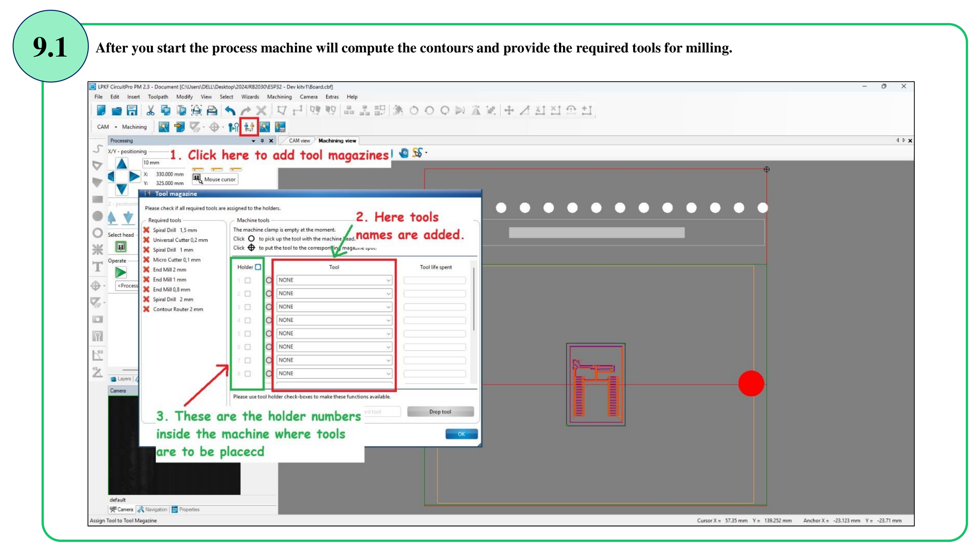Switch to the CAM view tab
Image resolution: width=980 pixels, height=551 pixels.
(x=299, y=141)
